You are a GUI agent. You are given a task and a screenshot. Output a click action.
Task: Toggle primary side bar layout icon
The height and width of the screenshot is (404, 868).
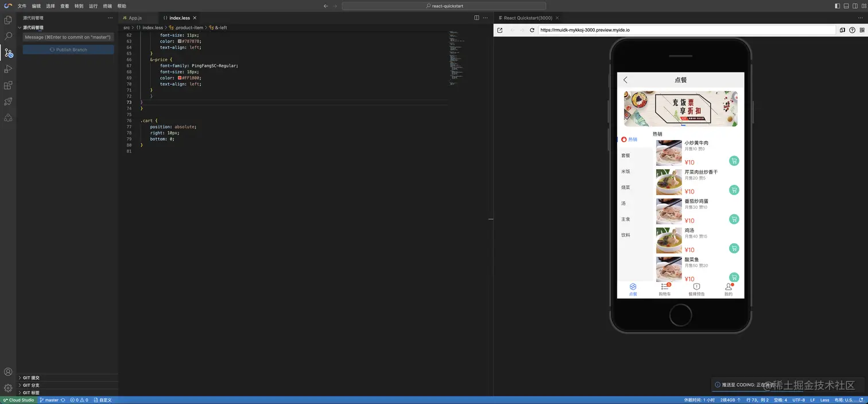point(838,6)
